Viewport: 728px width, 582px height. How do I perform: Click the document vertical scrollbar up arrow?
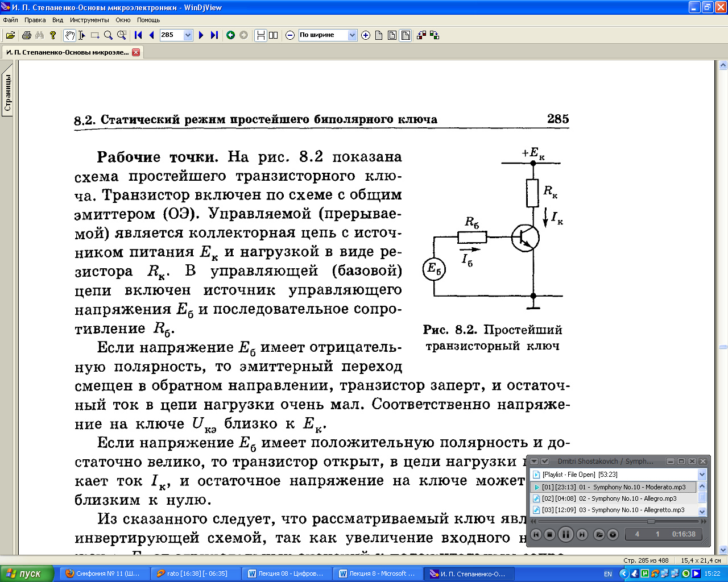click(x=723, y=65)
